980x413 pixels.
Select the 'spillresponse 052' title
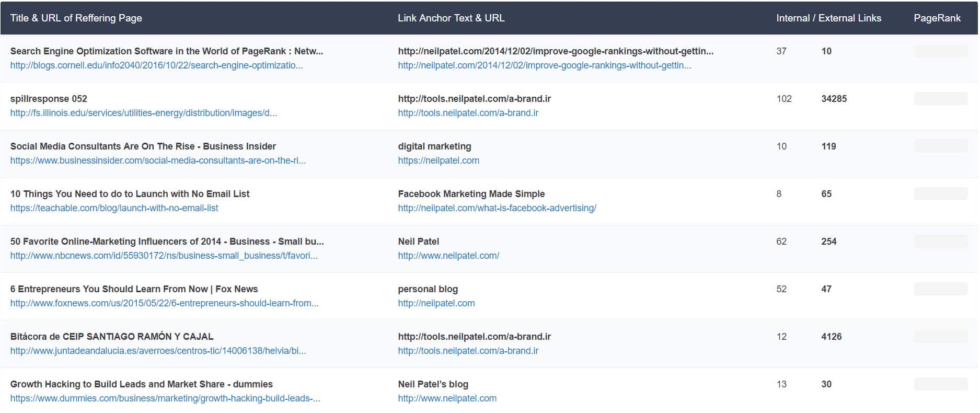click(49, 99)
